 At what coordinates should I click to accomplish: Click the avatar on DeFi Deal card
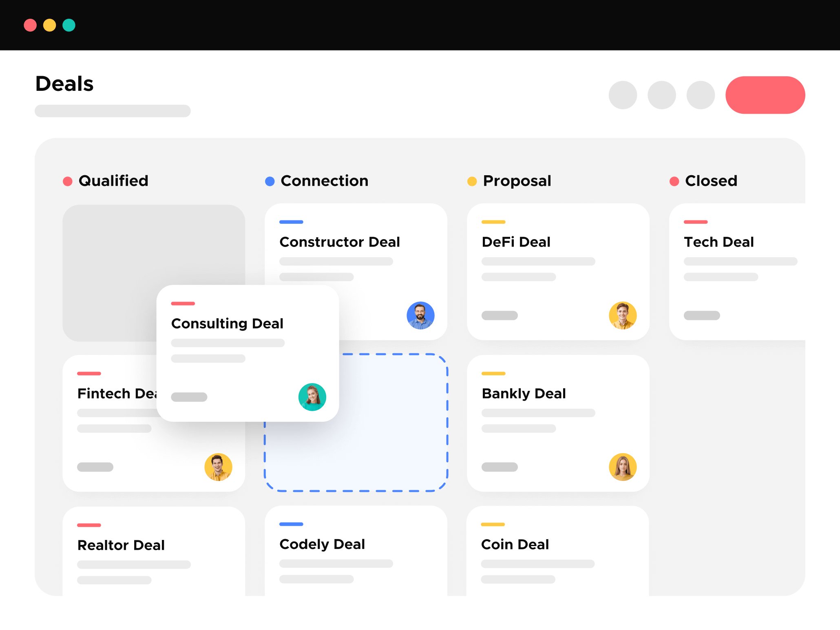(623, 315)
